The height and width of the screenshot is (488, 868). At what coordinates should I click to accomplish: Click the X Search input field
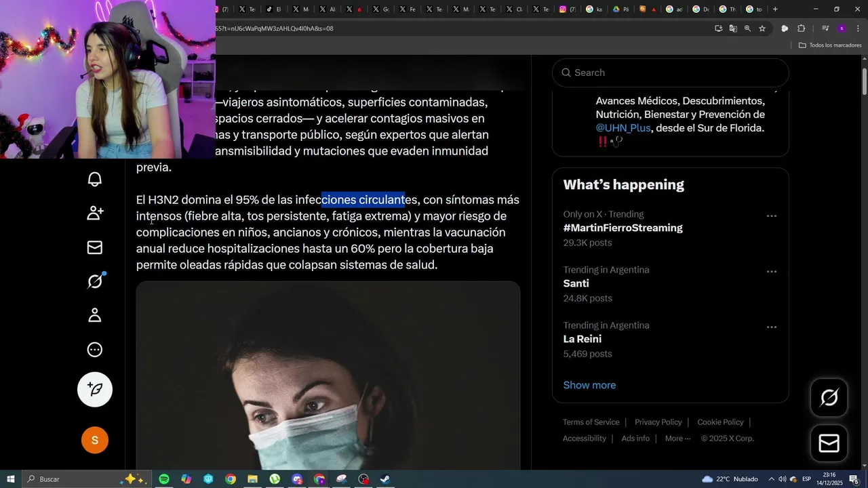point(671,73)
